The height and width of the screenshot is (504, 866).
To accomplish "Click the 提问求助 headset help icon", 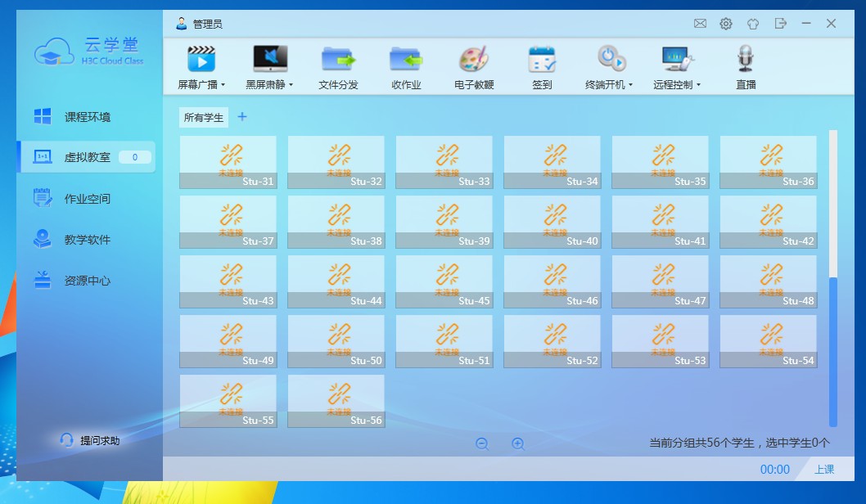I will (x=66, y=440).
